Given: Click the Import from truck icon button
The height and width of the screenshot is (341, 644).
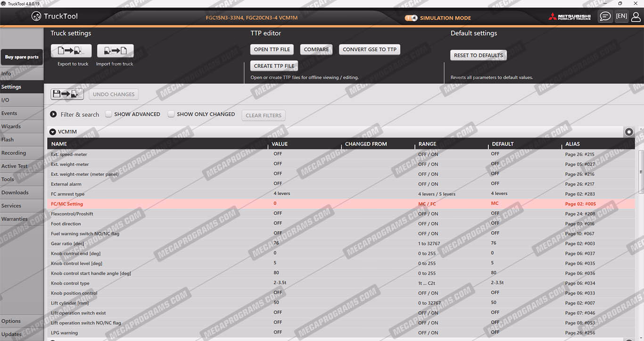Looking at the screenshot, I should tap(116, 51).
